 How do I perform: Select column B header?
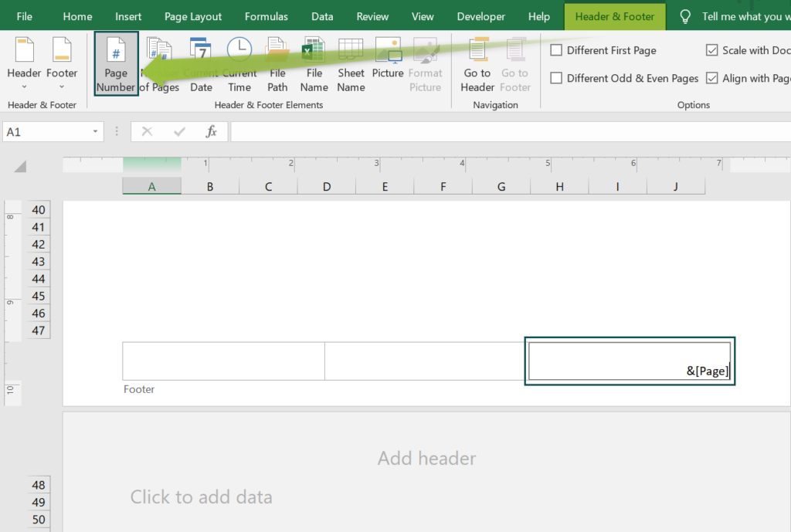click(210, 187)
